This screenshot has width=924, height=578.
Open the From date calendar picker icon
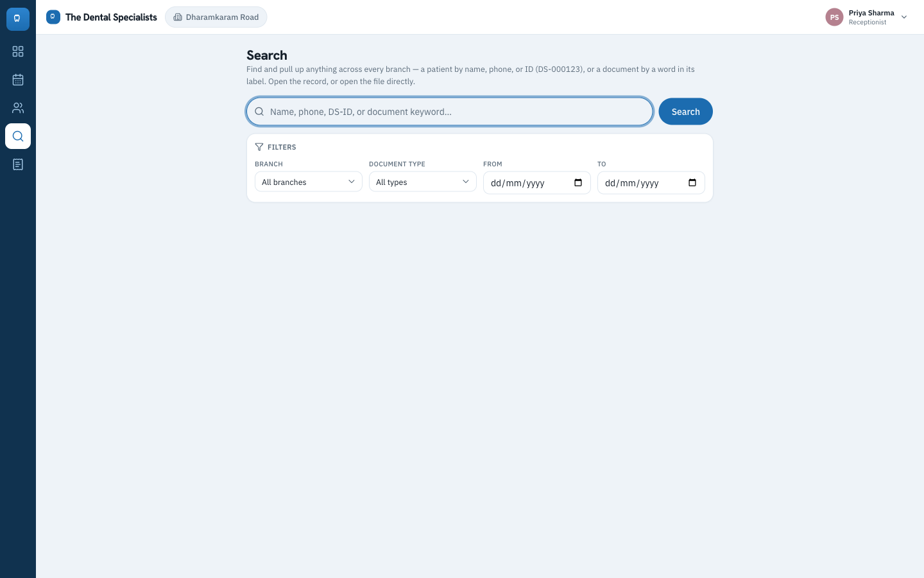[578, 182]
